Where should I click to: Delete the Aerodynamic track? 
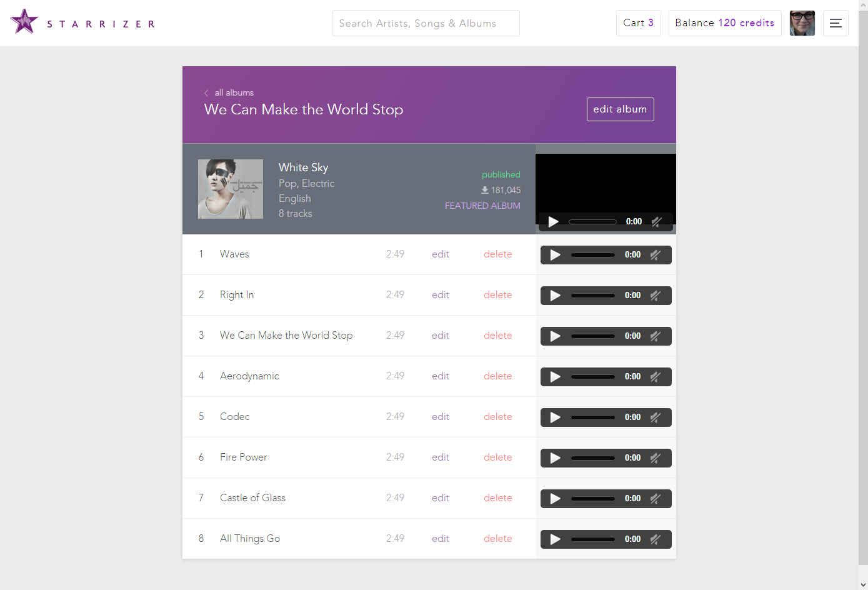(497, 376)
